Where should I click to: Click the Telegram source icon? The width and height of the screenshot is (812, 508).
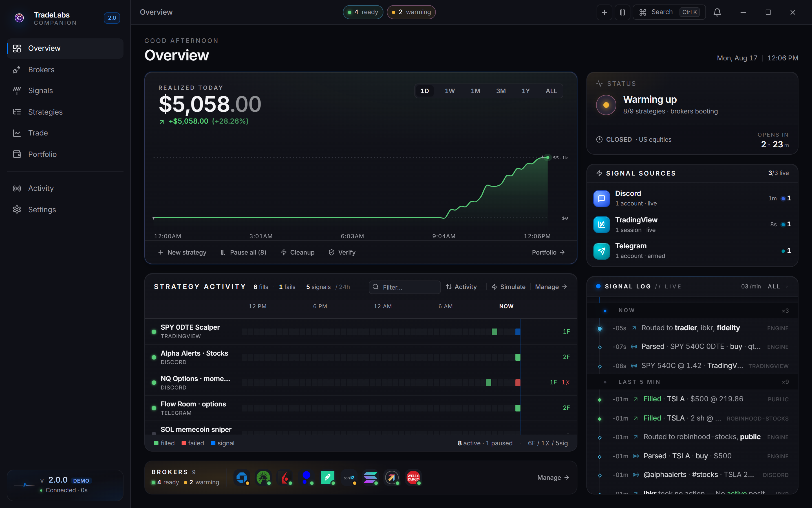[x=602, y=251]
